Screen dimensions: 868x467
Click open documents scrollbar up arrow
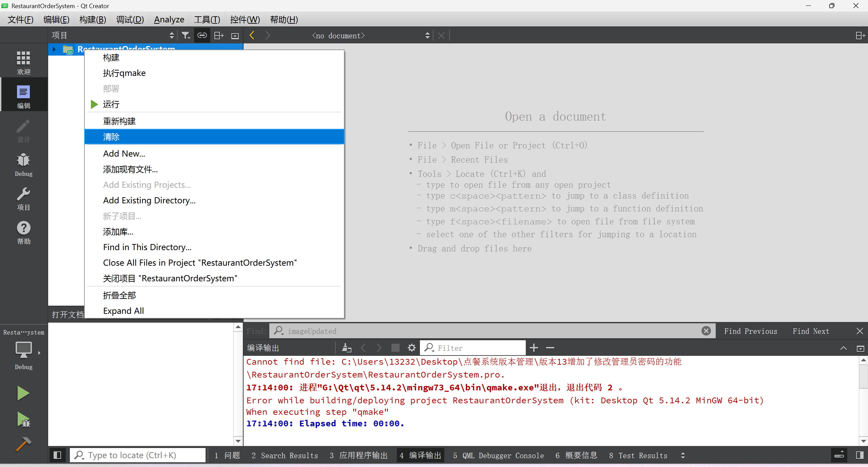coord(238,327)
